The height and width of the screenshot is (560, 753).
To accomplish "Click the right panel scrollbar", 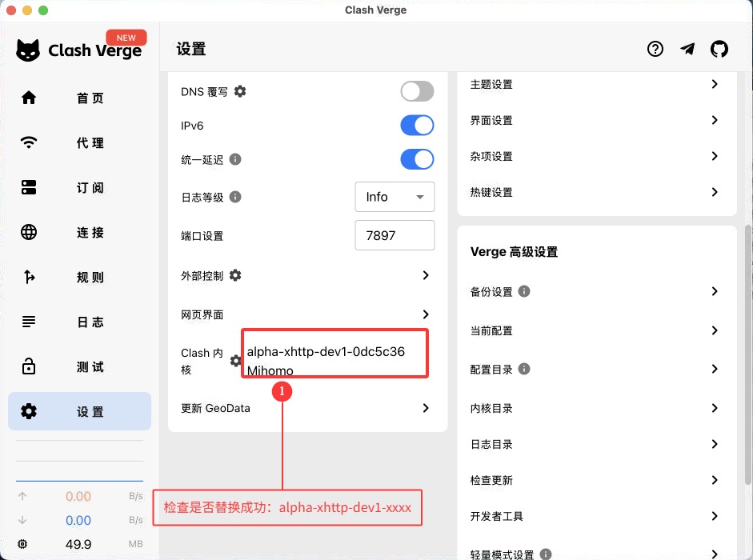I will 748,354.
